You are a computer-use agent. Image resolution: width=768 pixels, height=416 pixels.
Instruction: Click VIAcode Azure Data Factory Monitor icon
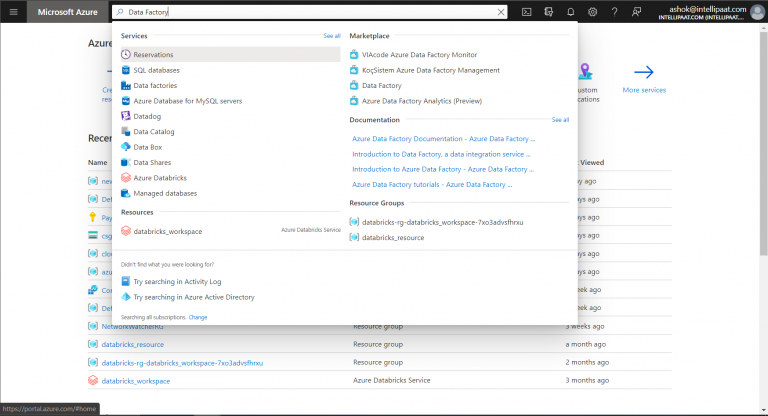tap(354, 54)
